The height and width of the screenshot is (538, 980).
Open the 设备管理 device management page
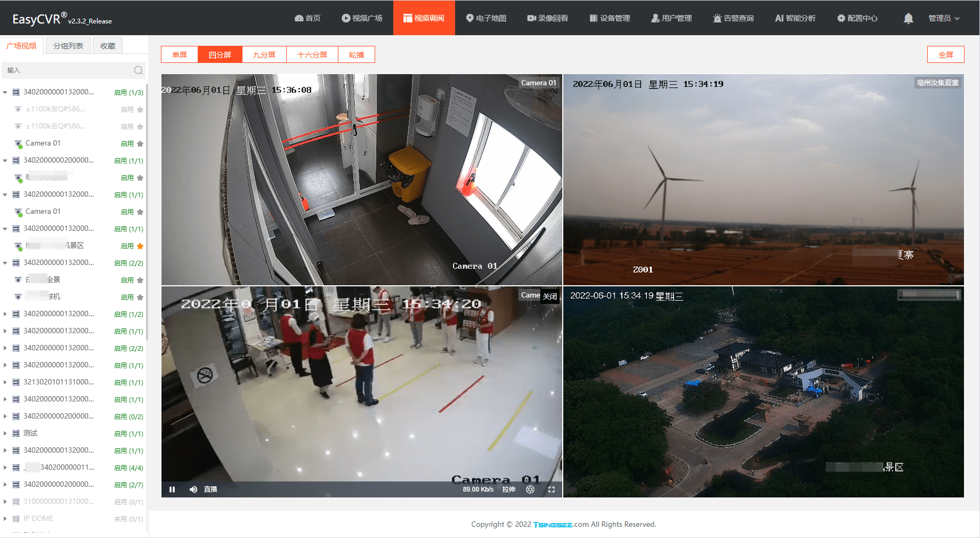(609, 18)
